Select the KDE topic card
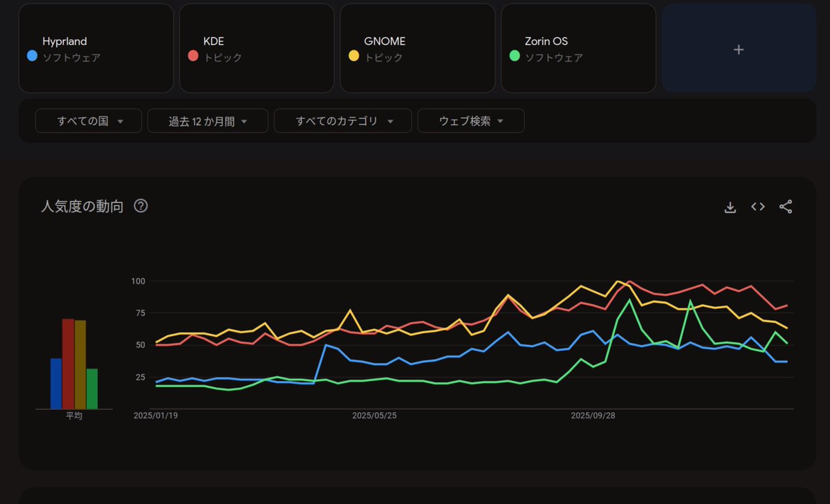830x504 pixels. coord(257,48)
